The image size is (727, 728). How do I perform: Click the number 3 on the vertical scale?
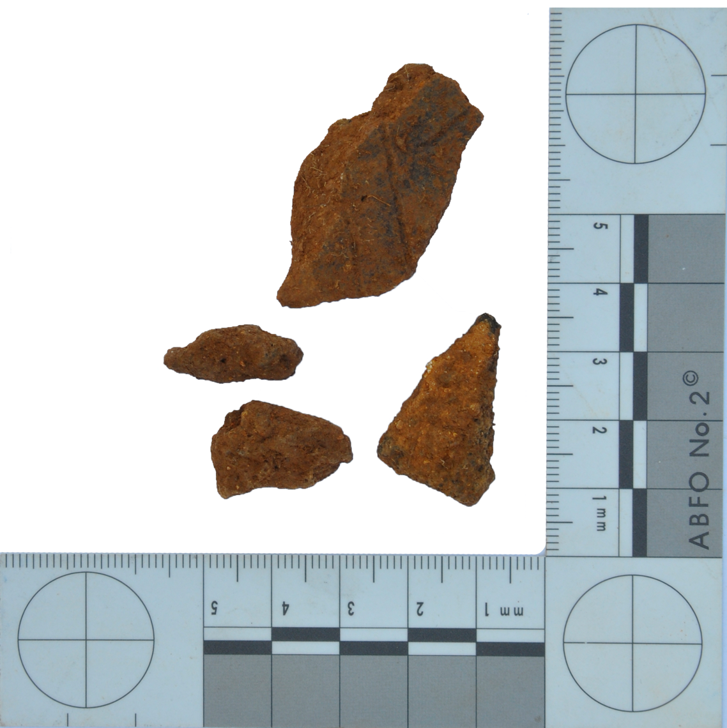tap(601, 361)
